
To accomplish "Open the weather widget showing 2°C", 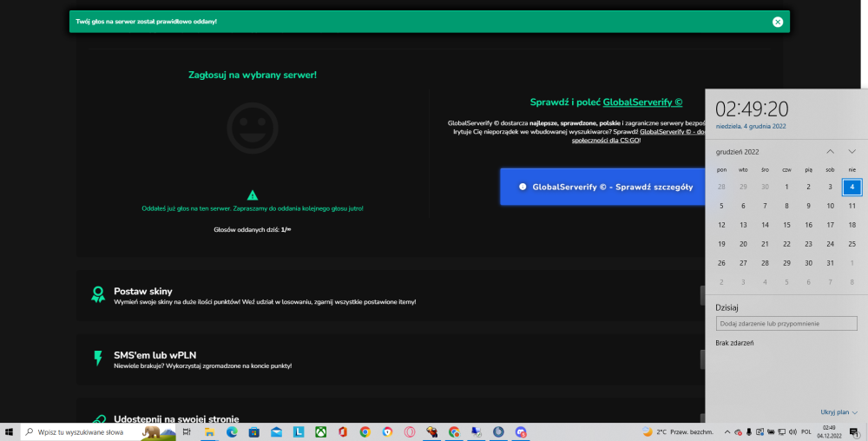I will [x=678, y=432].
